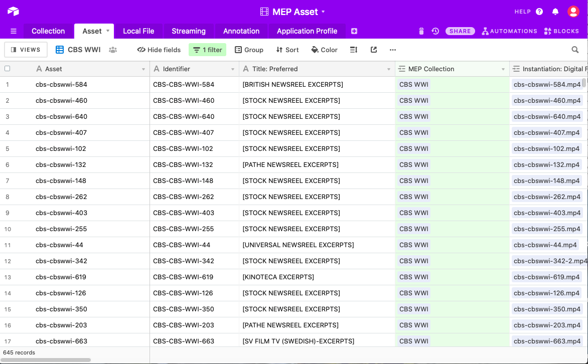Toggle Hide fields option

click(x=159, y=50)
